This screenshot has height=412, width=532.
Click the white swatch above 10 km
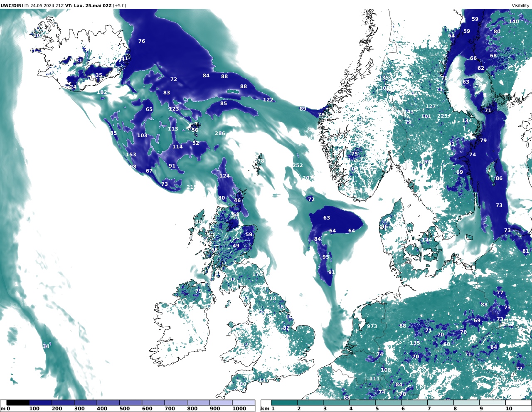(518, 402)
